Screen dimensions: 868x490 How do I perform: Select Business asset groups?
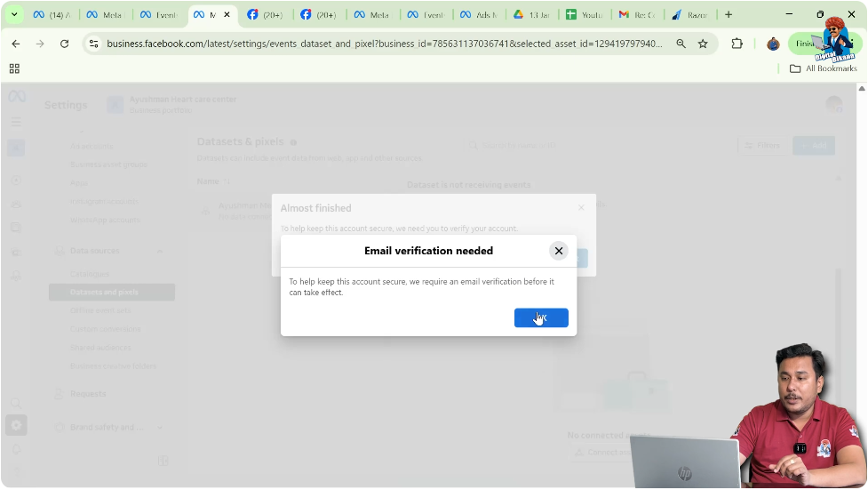tap(108, 165)
